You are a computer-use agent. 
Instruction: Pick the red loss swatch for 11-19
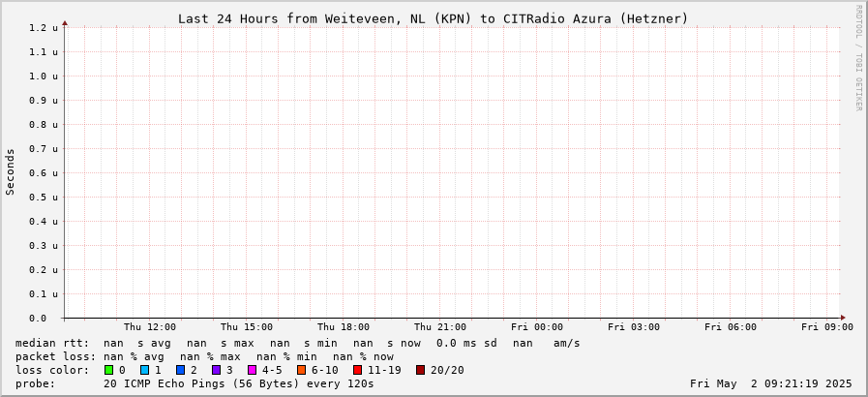(x=358, y=370)
